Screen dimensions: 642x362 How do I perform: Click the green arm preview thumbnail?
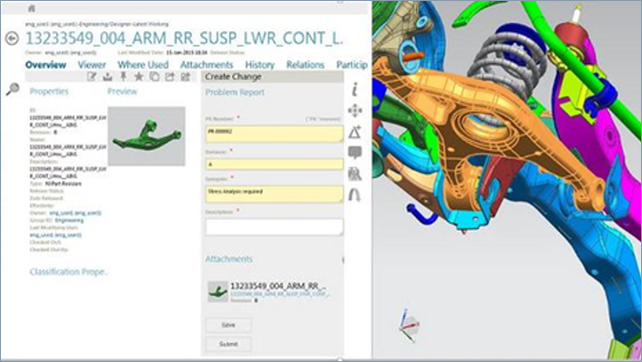pos(147,136)
